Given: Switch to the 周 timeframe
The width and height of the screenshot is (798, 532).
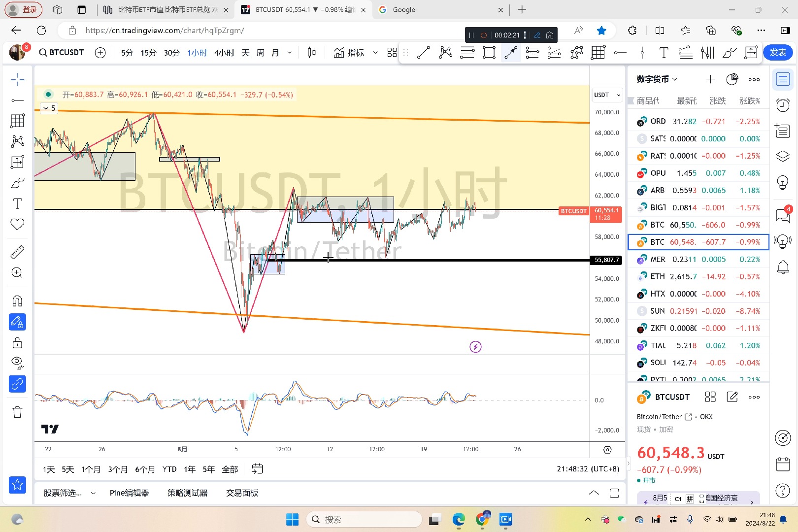Looking at the screenshot, I should point(260,53).
